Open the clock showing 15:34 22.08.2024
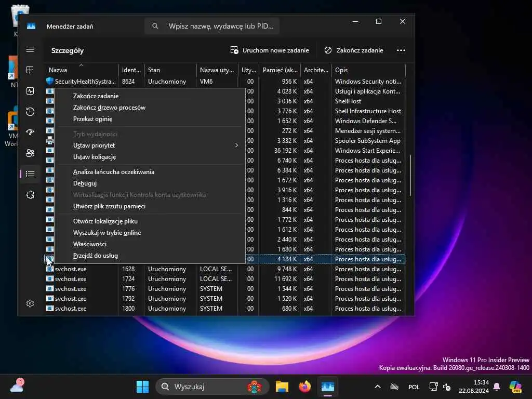This screenshot has height=399, width=532. (x=474, y=387)
